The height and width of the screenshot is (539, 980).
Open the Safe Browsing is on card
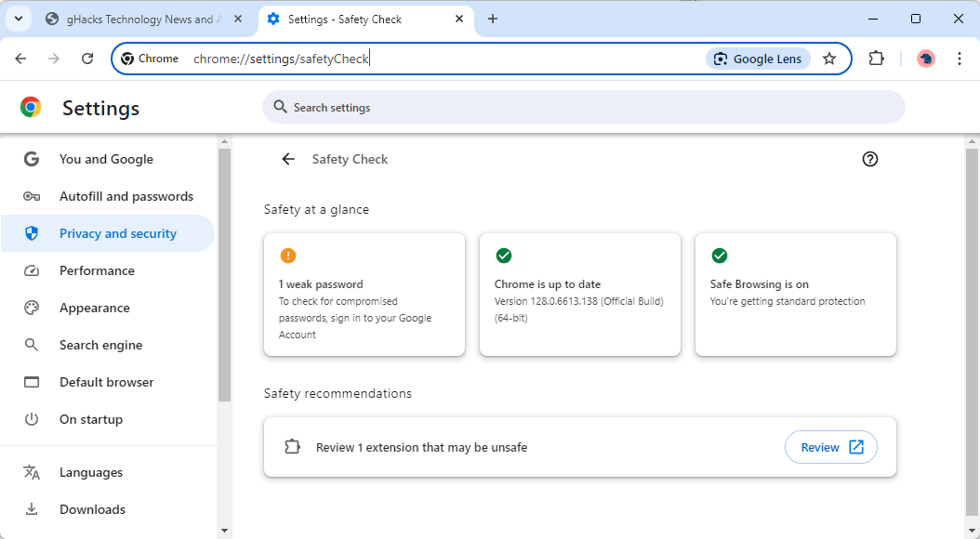[x=796, y=295]
